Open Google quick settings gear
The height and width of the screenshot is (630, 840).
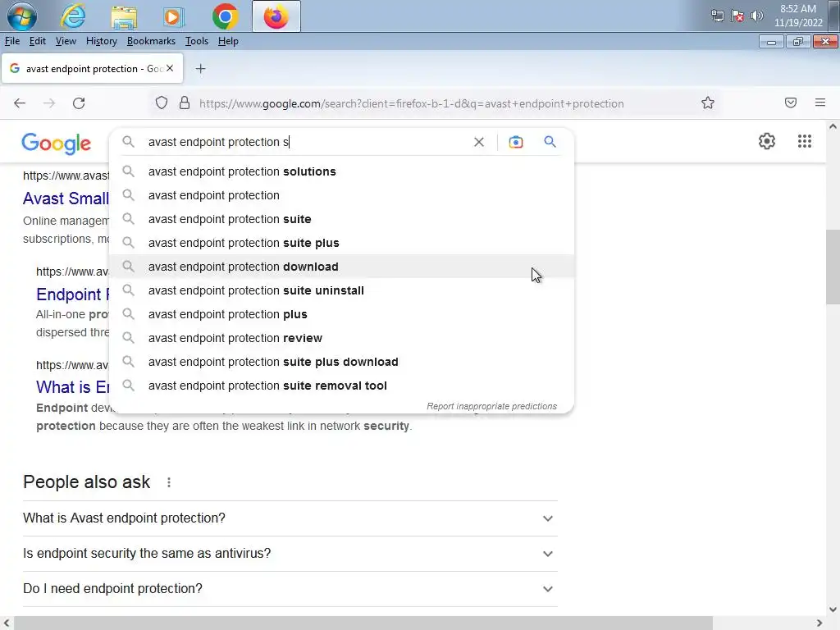767,141
